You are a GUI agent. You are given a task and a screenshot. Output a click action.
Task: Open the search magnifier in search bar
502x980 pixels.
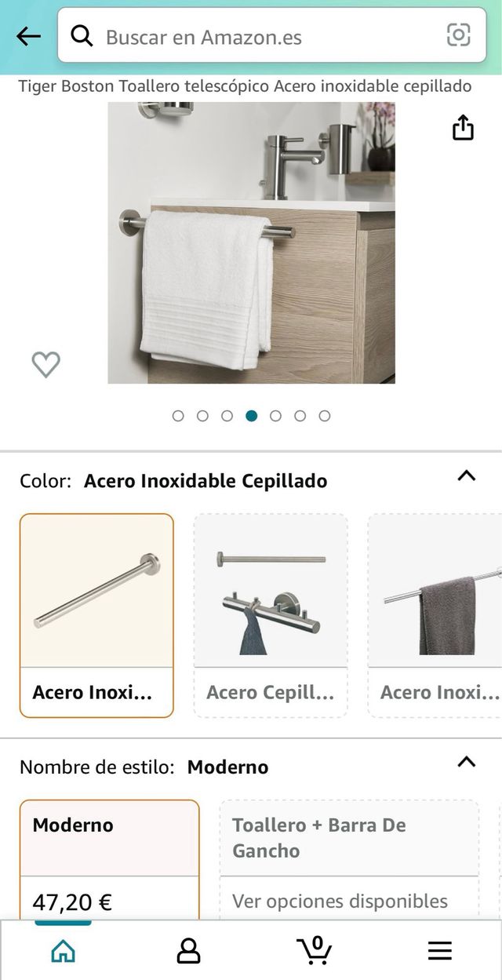[82, 35]
